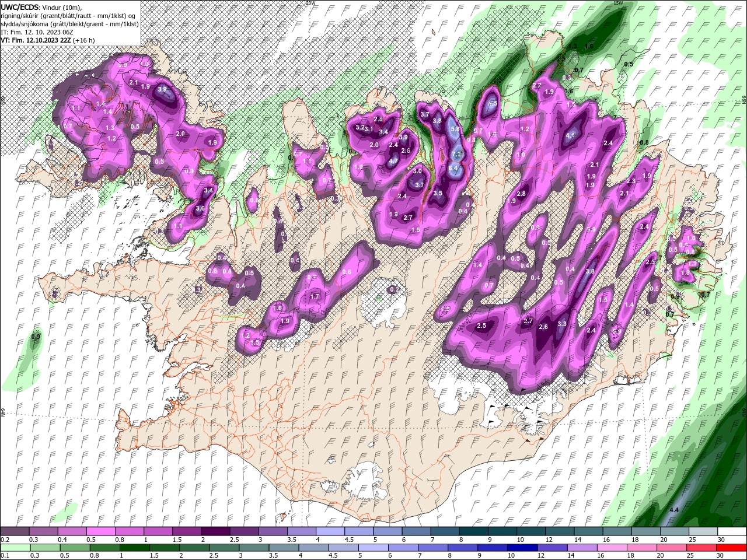Click the pale green 0.1 rain legend swatch
747x560 pixels.
click(x=15, y=548)
